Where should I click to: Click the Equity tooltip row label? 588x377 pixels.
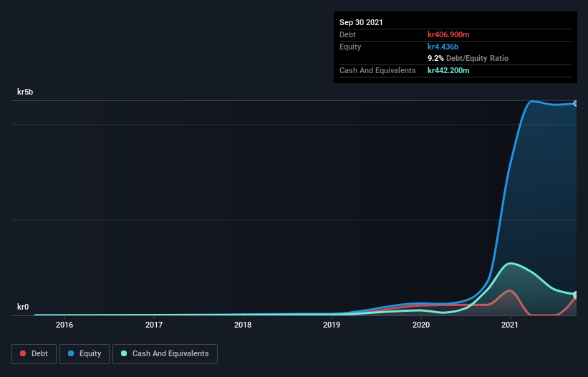[350, 47]
